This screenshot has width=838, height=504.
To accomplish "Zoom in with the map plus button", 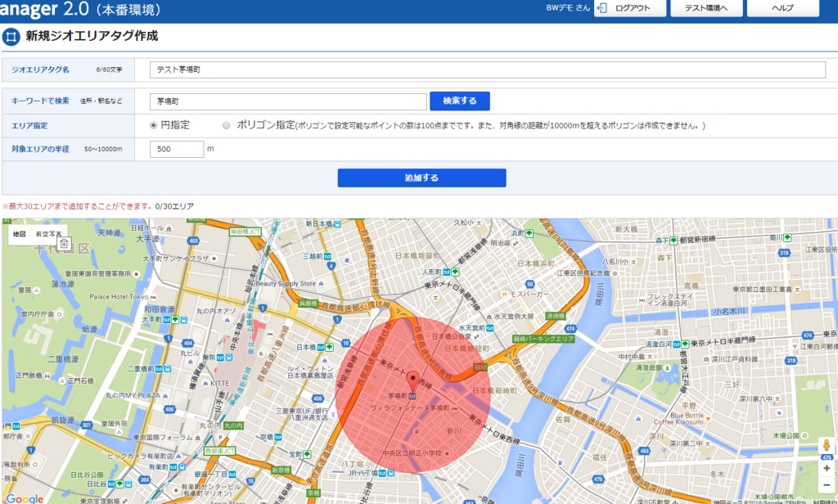I will tap(827, 469).
